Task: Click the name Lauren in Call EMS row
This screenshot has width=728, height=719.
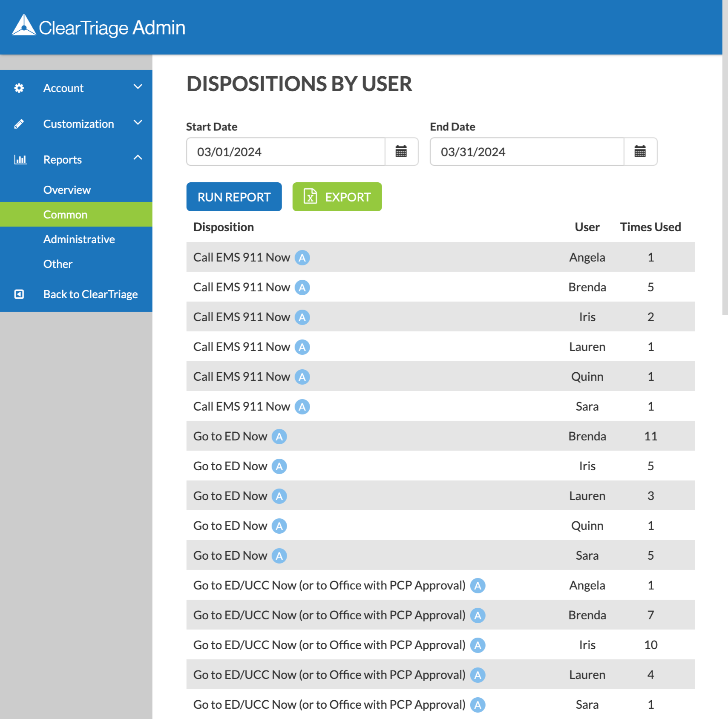Action: pos(587,347)
